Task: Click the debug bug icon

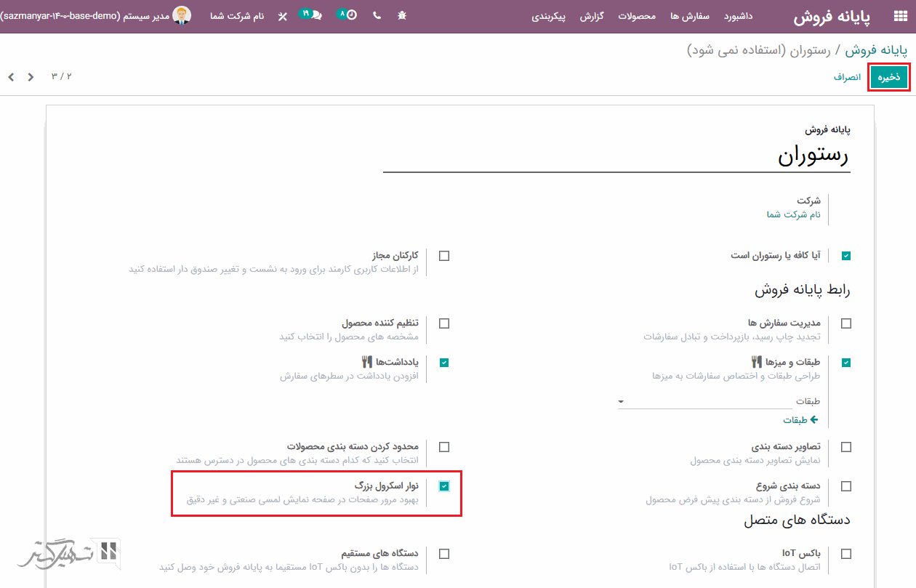Action: 402,15
